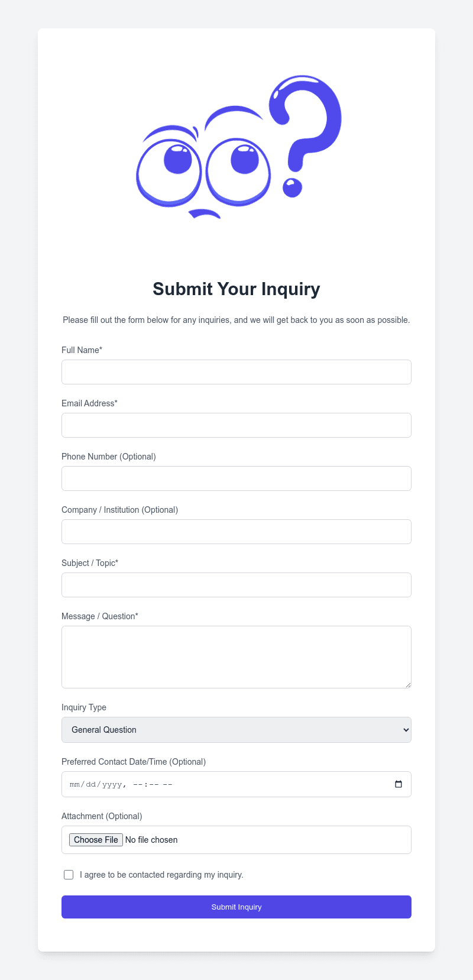Click the Company / Institution input
Image resolution: width=473 pixels, height=980 pixels.
237,532
